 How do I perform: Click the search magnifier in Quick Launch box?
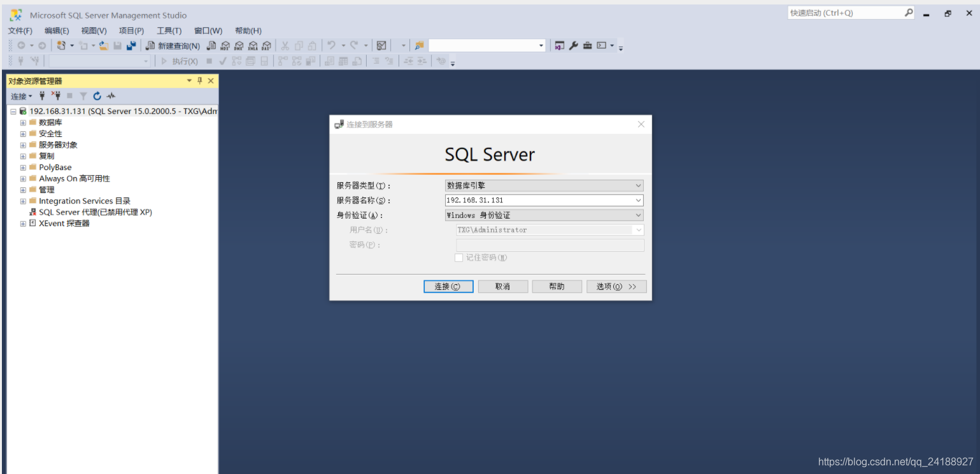coord(909,13)
